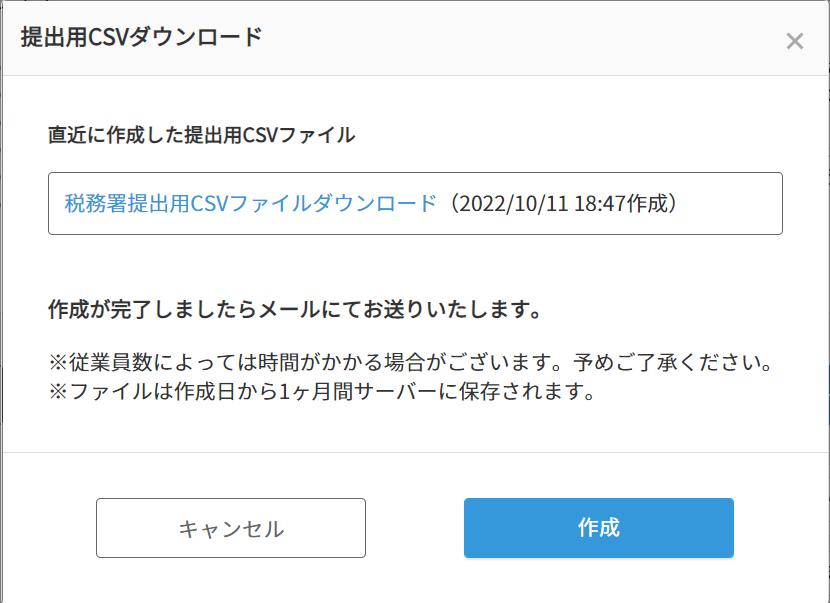Close the CSV download dialog with X
This screenshot has height=603, width=830.
(794, 41)
